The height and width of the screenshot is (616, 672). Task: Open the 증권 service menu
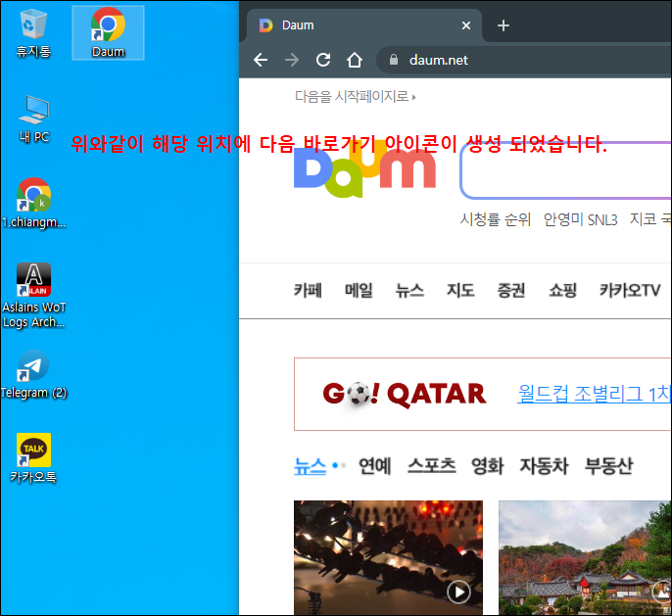[x=511, y=291]
